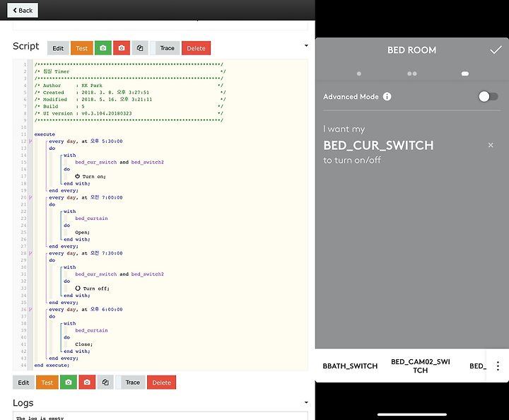Click 'bed_switch2' on line 15
The width and height of the screenshot is (509, 420).
pos(147,163)
